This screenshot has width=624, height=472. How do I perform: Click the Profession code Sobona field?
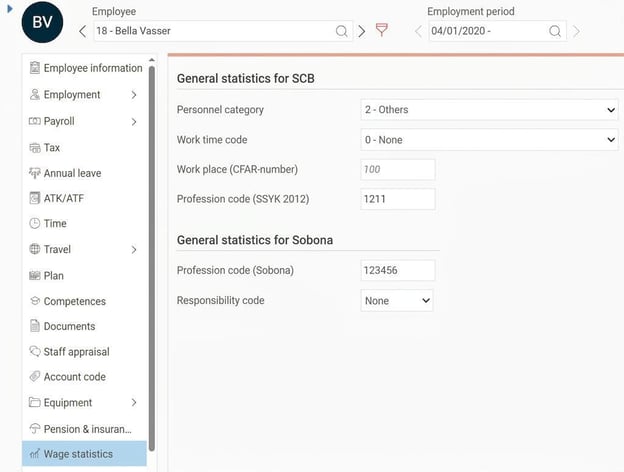tap(398, 271)
